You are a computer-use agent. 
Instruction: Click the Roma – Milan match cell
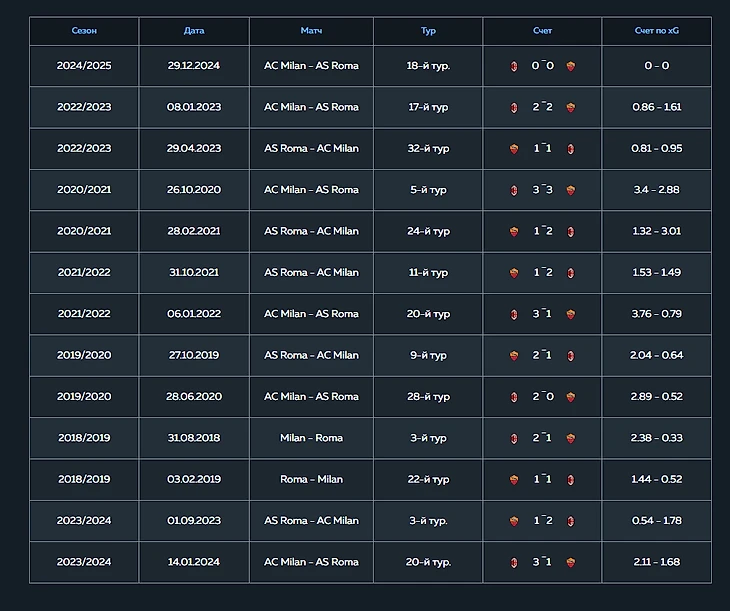pos(311,479)
